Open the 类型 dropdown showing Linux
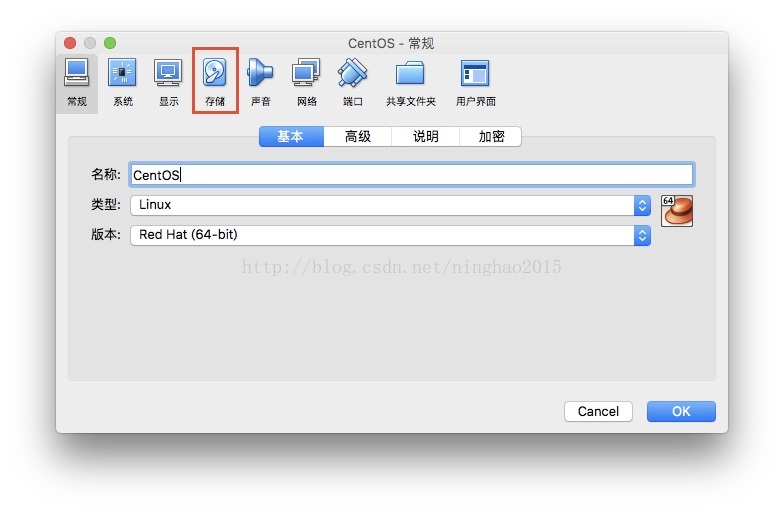The image size is (784, 513). 390,205
